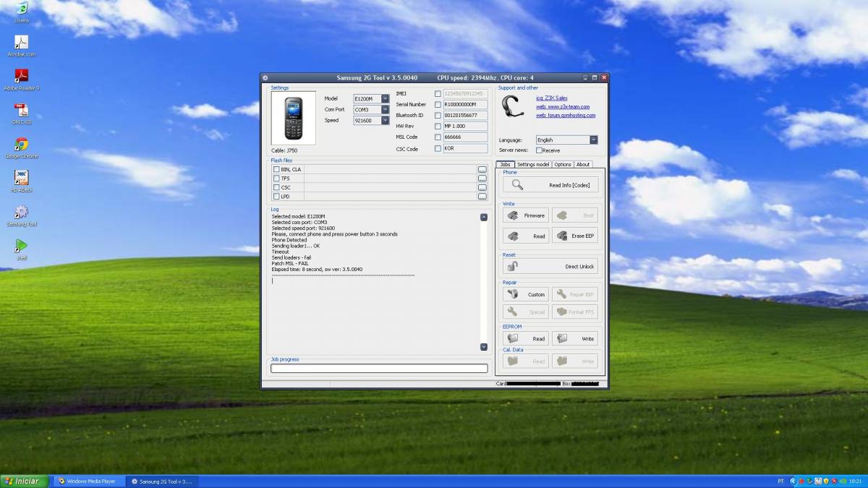The width and height of the screenshot is (868, 488).
Task: Click the Job progress bar
Action: pyautogui.click(x=379, y=368)
